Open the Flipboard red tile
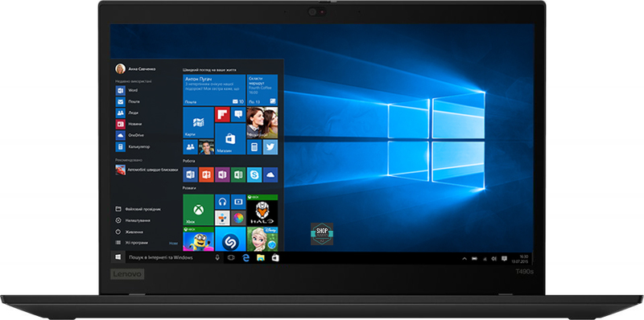Image resolution: width=644 pixels, height=320 pixels. (x=222, y=114)
